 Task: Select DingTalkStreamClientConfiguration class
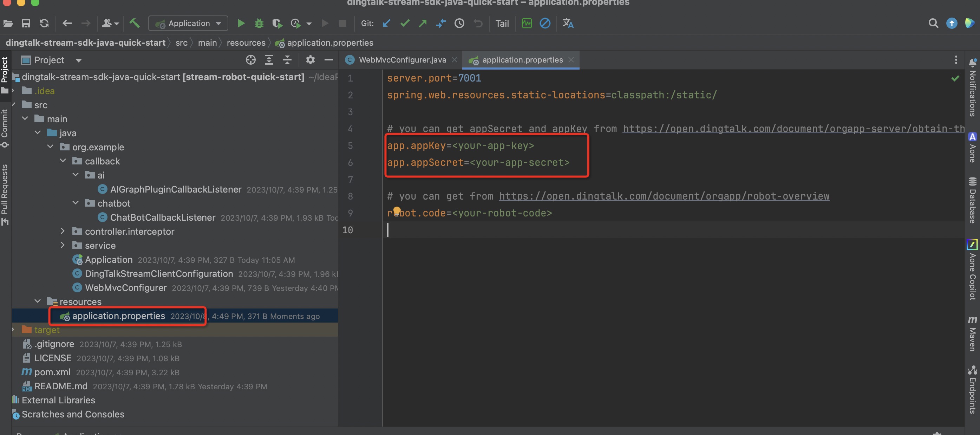coord(159,274)
